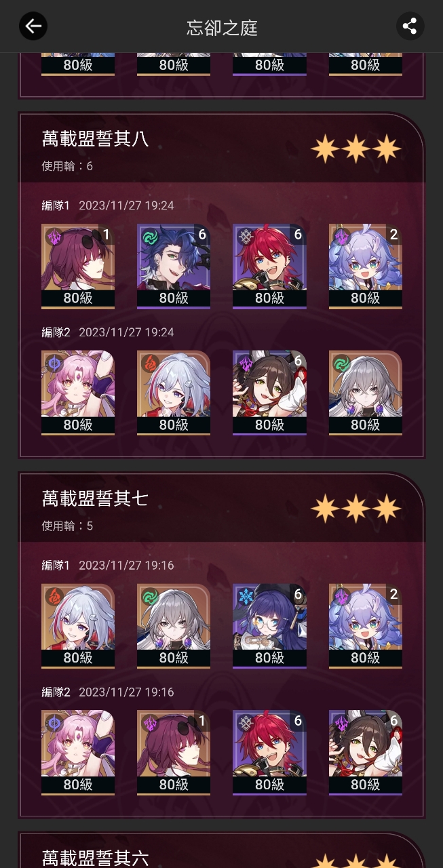Screen dimensions: 443x868
Task: Tap wind element icon on Sampo
Action: coord(149,237)
